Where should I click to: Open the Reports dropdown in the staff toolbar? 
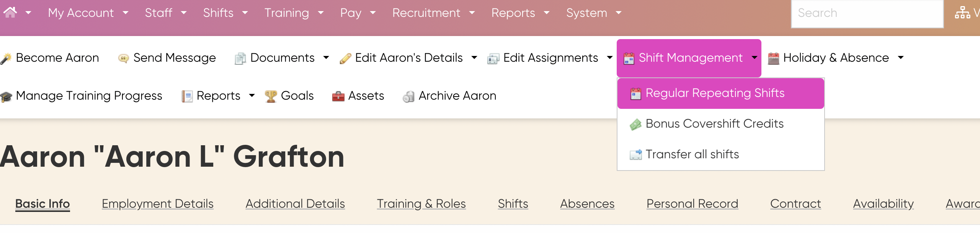coord(252,96)
